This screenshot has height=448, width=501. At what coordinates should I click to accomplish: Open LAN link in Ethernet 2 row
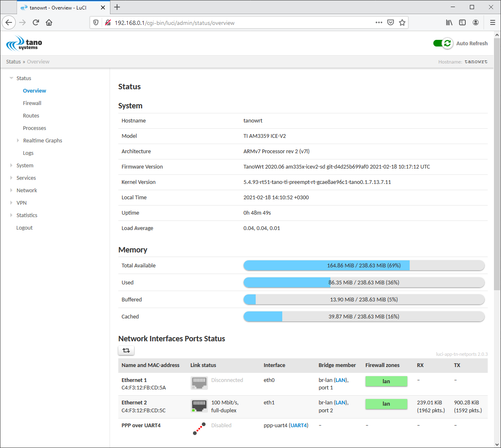click(341, 402)
